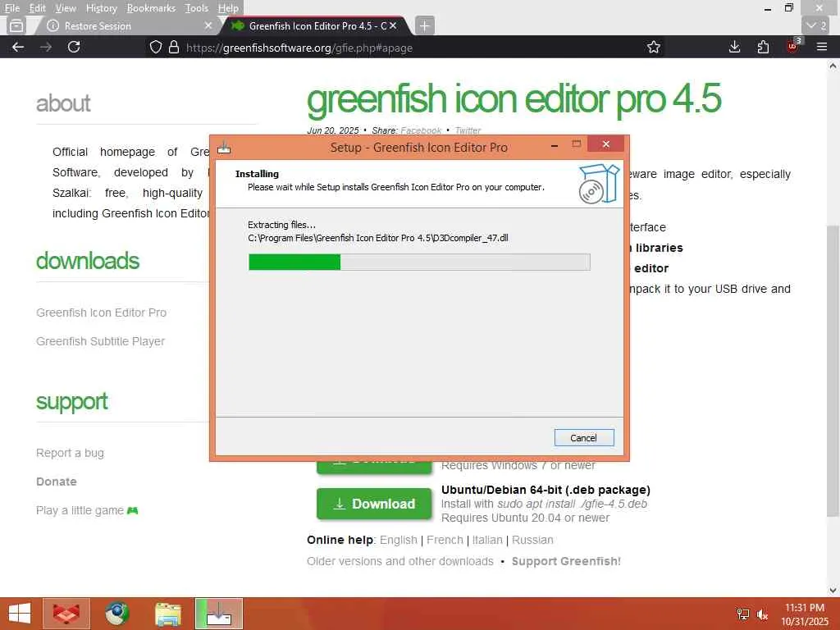840x630 pixels.
Task: Open the Firefox hamburger application menu
Action: [x=822, y=47]
